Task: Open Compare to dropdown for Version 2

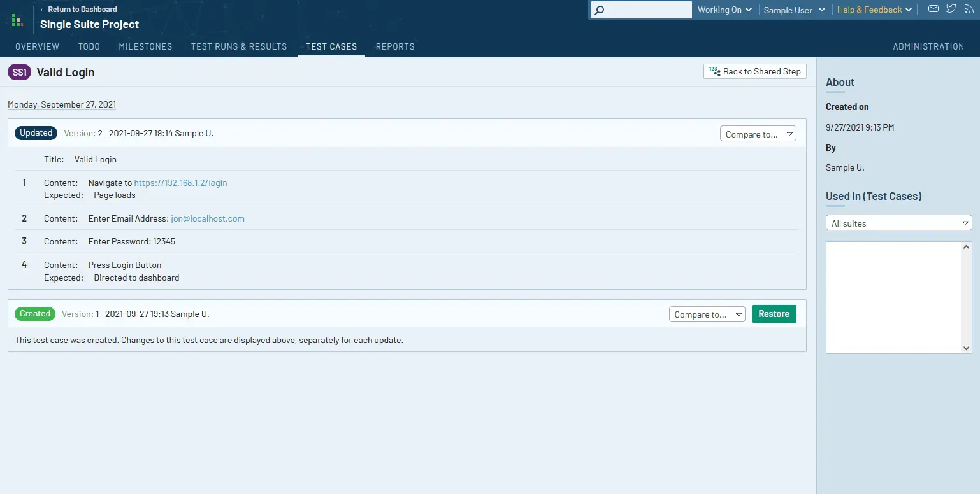Action: (x=758, y=134)
